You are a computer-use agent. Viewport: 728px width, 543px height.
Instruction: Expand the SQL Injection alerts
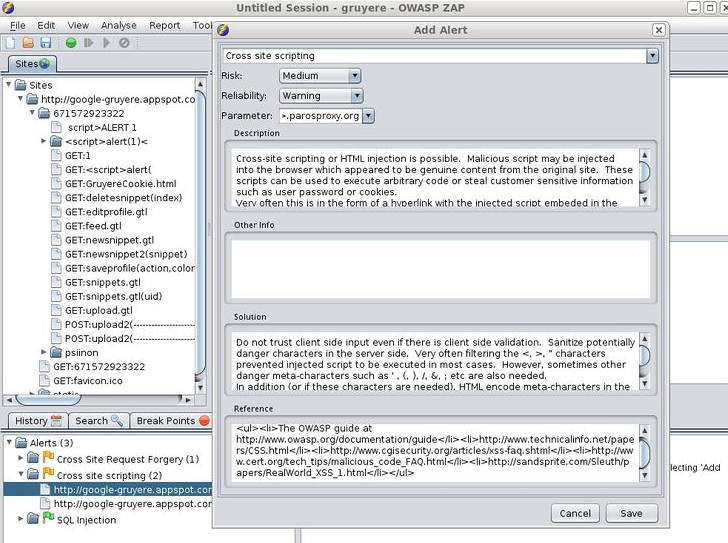[20, 518]
